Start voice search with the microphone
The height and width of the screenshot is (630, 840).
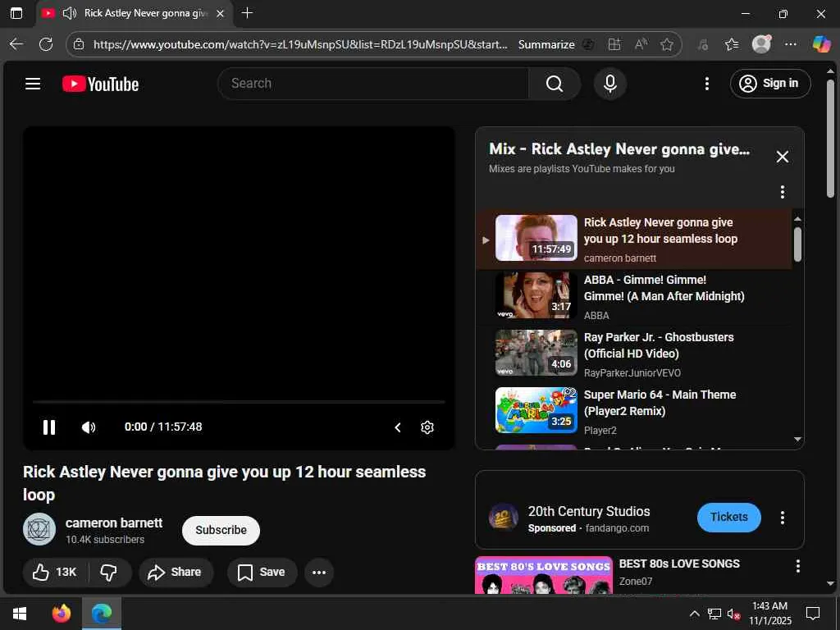point(610,84)
